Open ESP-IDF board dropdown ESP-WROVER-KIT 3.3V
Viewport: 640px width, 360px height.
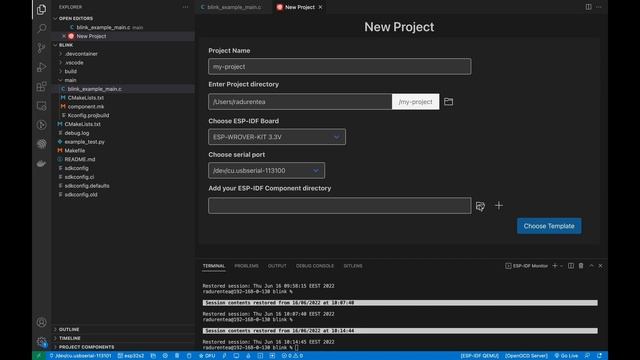(x=277, y=137)
